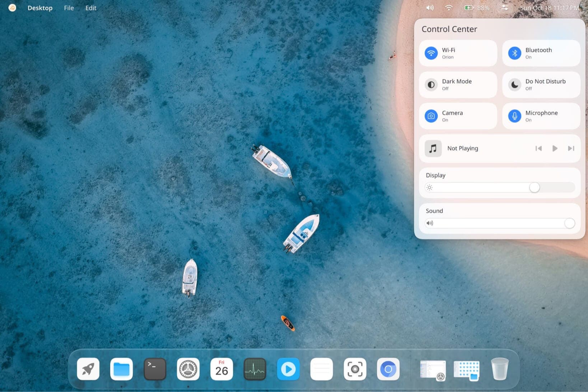Launch the rocket launcher app in dock
Viewport: 588px width, 392px height.
pos(88,369)
